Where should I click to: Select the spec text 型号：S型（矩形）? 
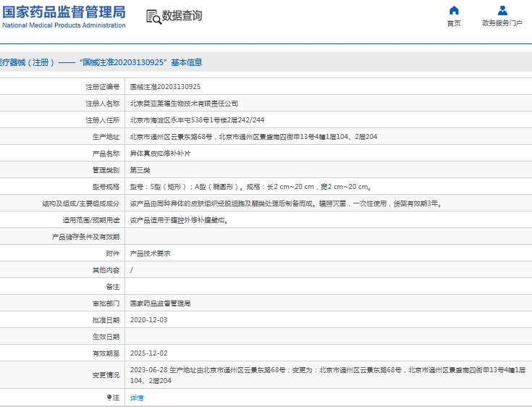159,187
